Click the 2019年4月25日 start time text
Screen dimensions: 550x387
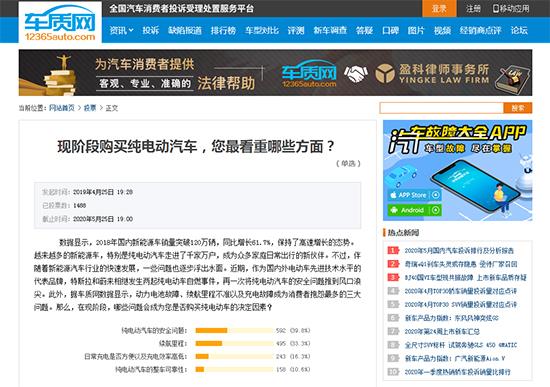[x=103, y=192]
